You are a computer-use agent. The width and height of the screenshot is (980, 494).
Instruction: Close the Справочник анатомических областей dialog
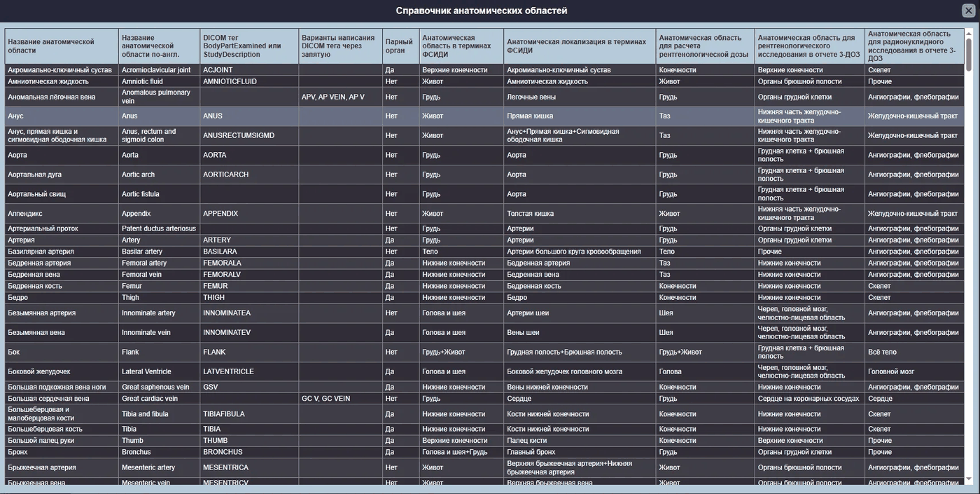coord(968,11)
